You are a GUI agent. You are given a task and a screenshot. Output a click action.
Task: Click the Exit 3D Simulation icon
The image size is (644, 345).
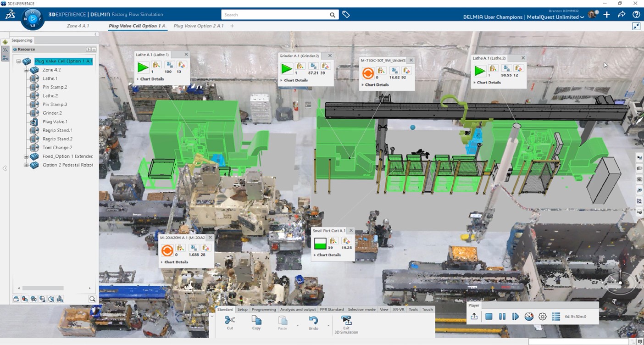[x=346, y=321]
